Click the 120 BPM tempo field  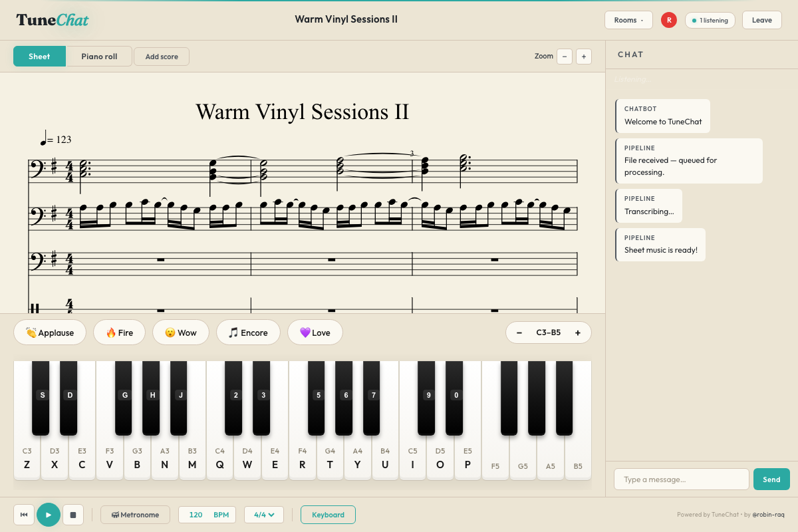coord(207,515)
